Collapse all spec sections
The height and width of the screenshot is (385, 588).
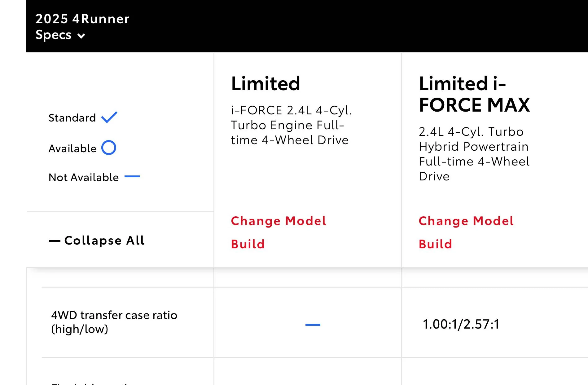pos(97,241)
